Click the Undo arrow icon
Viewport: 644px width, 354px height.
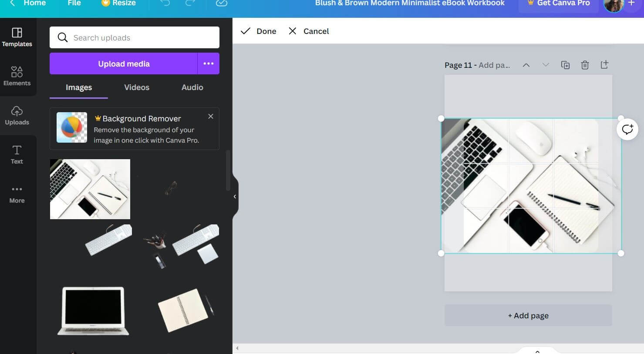[x=165, y=3]
